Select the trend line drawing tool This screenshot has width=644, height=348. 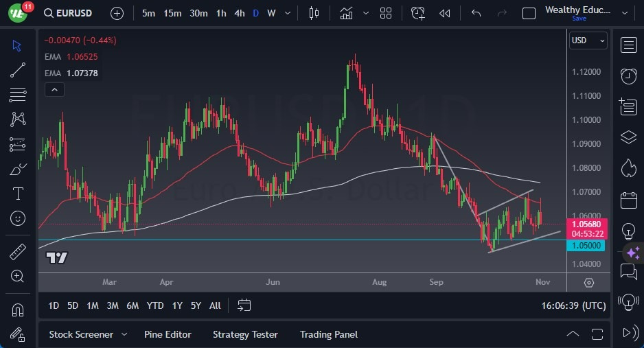[18, 70]
